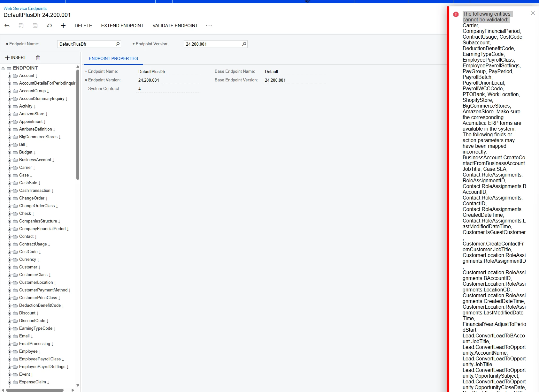
Task: Expand the Customer tree node
Action: [10, 267]
